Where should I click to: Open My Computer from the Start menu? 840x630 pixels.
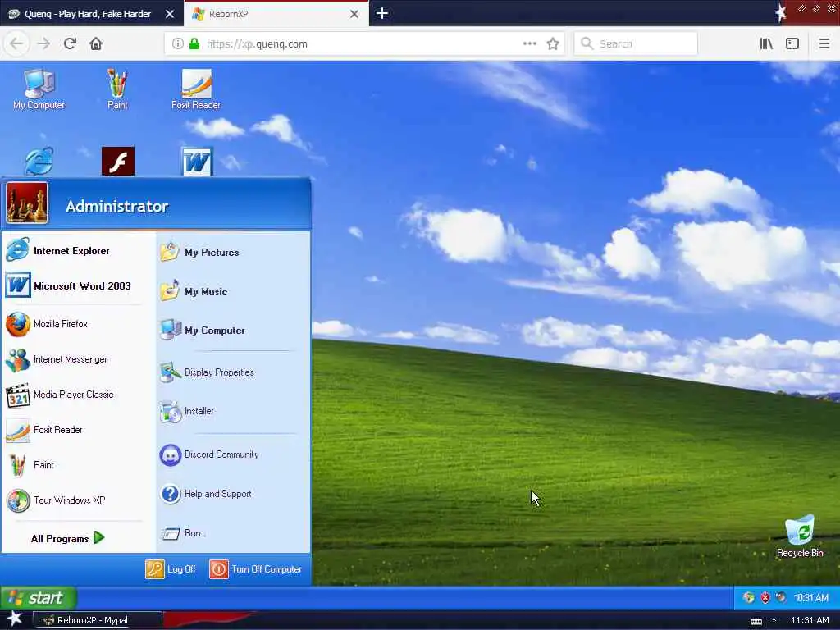pos(233,331)
